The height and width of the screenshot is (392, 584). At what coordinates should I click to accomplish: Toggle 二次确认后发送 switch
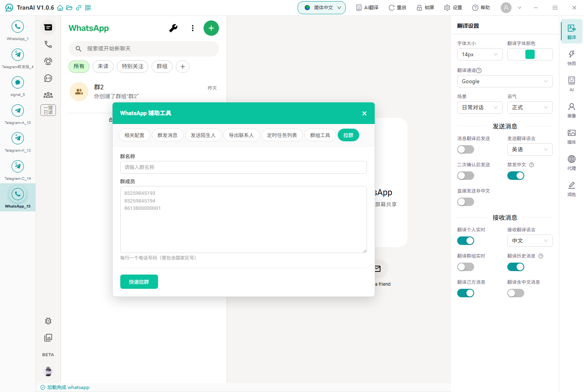(466, 176)
